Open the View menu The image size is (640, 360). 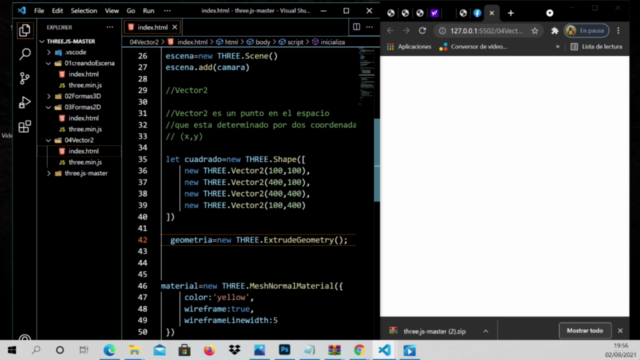pyautogui.click(x=111, y=11)
